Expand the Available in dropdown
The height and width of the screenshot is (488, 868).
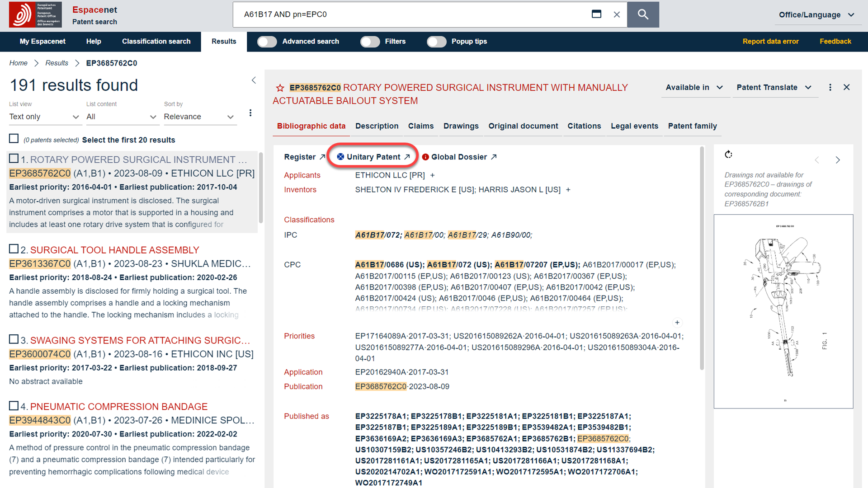coord(694,88)
